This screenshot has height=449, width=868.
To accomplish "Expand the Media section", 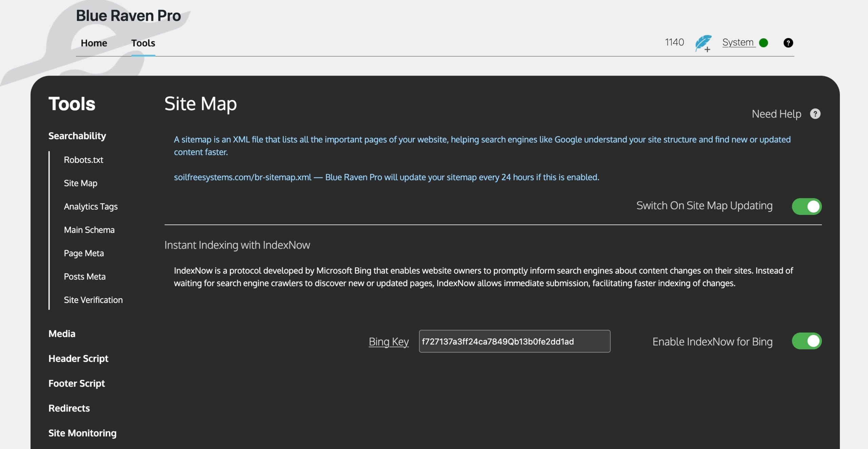I will tap(62, 333).
